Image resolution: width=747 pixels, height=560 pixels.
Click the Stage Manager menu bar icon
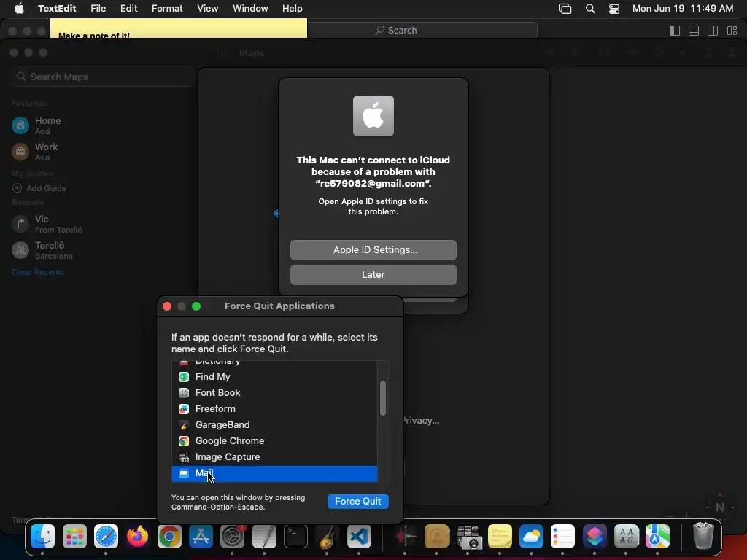coord(565,9)
